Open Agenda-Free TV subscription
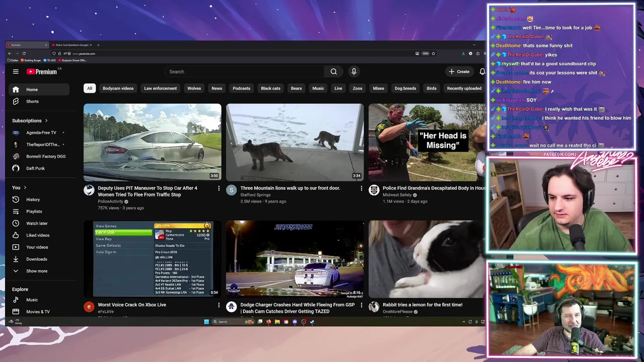This screenshot has height=362, width=644. click(39, 133)
